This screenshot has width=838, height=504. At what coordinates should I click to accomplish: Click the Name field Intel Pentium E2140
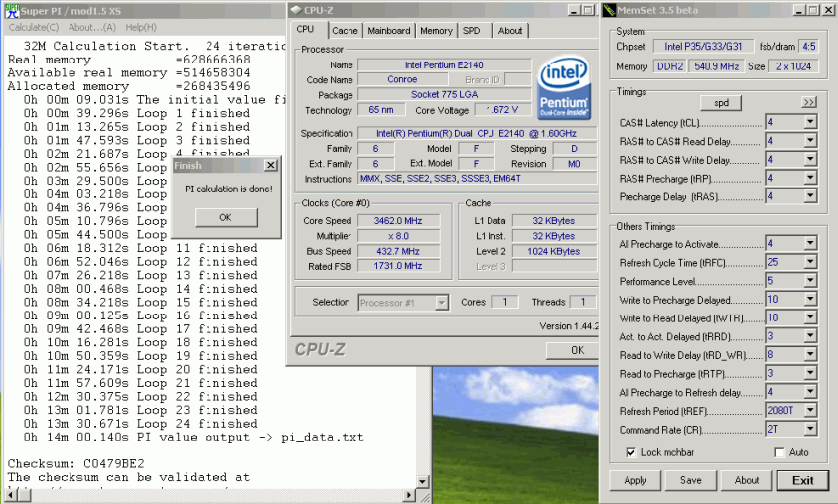444,65
